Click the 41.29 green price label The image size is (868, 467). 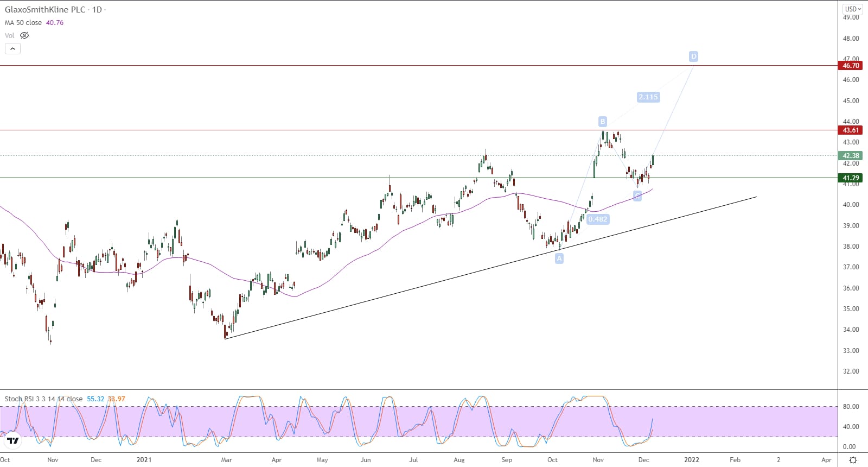(851, 178)
